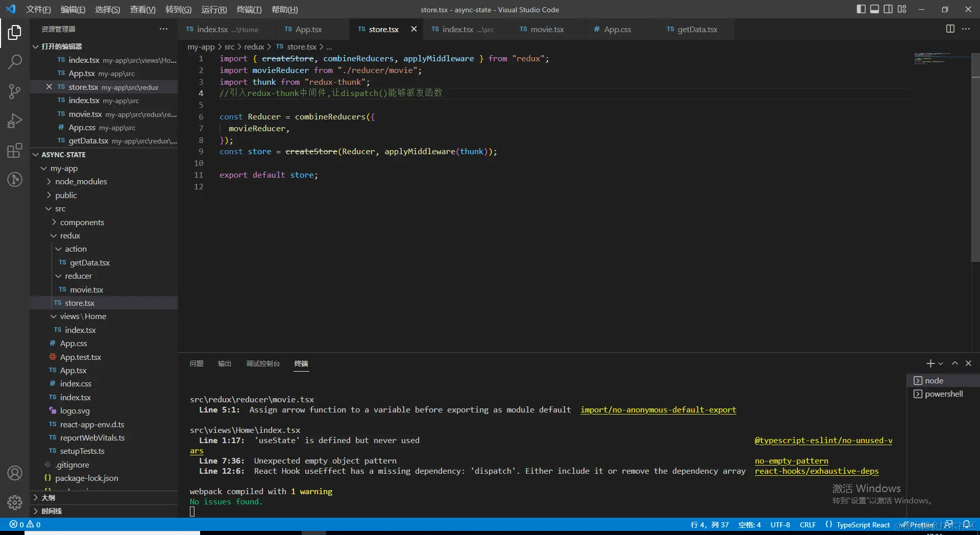Toggle the secondary side bar layout
Screen dimensions: 980x535
pyautogui.click(x=888, y=9)
